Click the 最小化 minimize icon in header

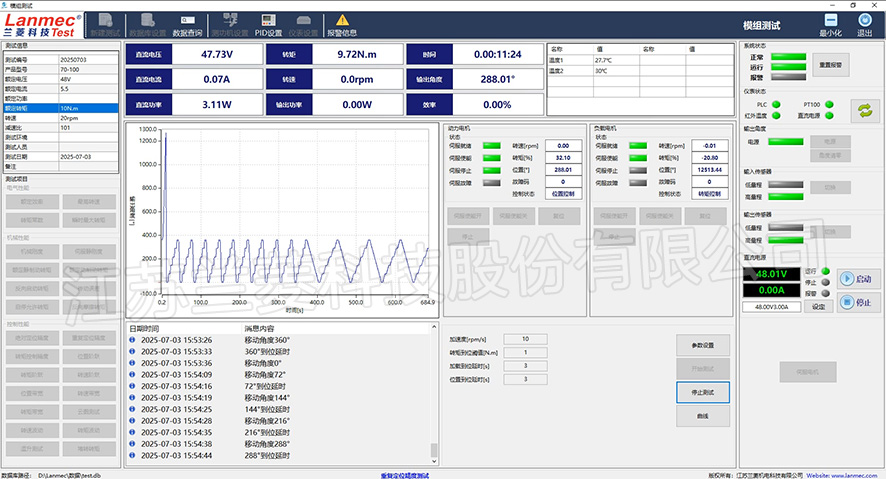(x=831, y=25)
